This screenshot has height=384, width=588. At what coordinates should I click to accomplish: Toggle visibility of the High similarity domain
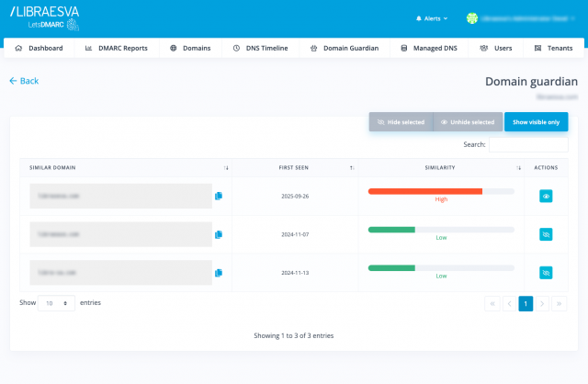(546, 196)
